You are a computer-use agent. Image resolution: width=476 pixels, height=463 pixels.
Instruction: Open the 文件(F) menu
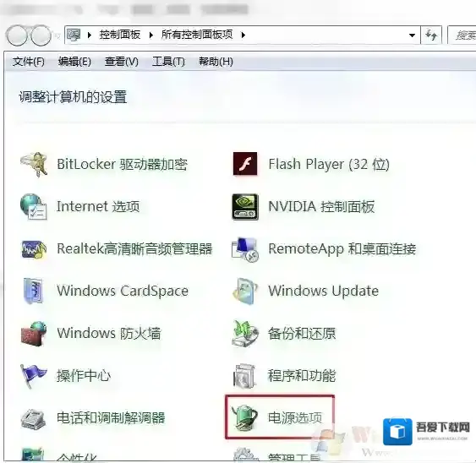pyautogui.click(x=29, y=62)
